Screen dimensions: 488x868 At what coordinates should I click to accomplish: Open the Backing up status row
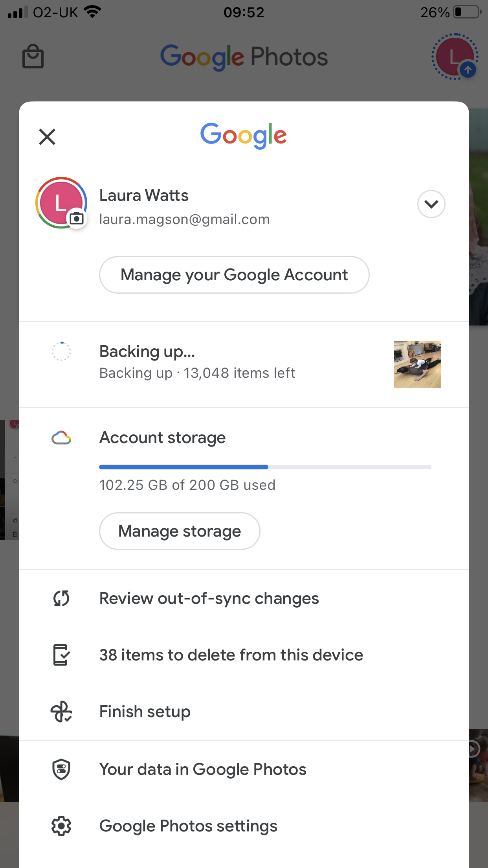point(244,364)
